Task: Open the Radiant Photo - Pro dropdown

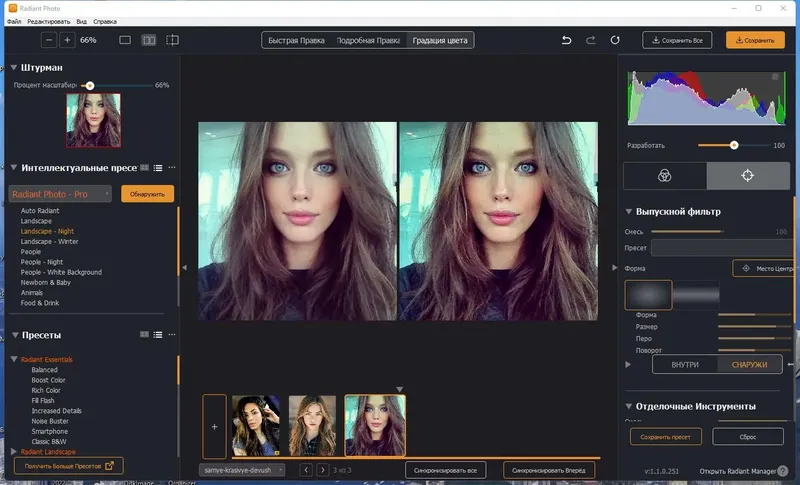Action: click(x=61, y=194)
